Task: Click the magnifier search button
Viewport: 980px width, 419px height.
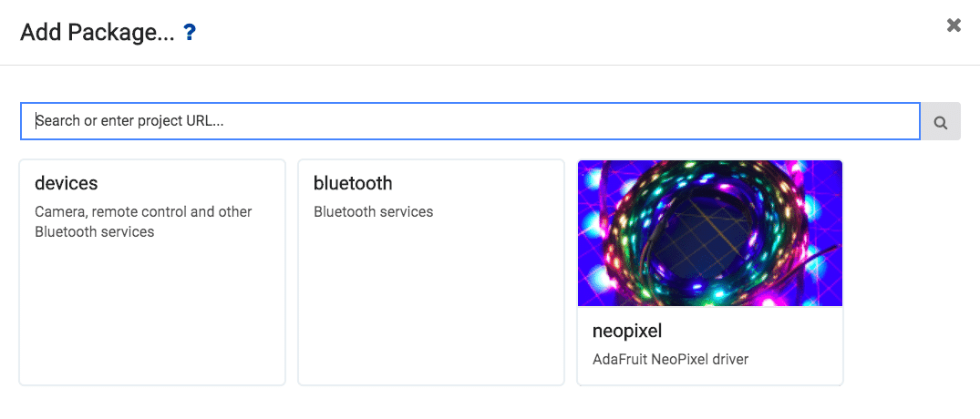Action: tap(941, 122)
